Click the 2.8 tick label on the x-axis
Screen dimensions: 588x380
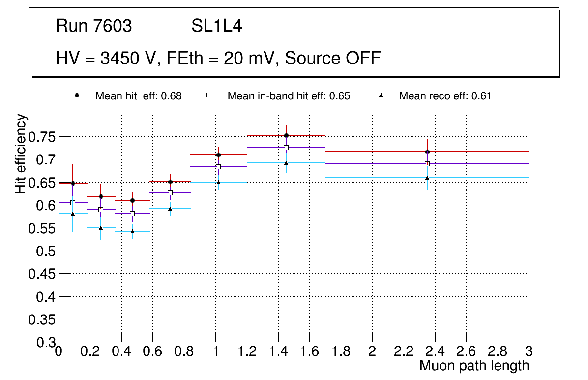tap(498, 351)
